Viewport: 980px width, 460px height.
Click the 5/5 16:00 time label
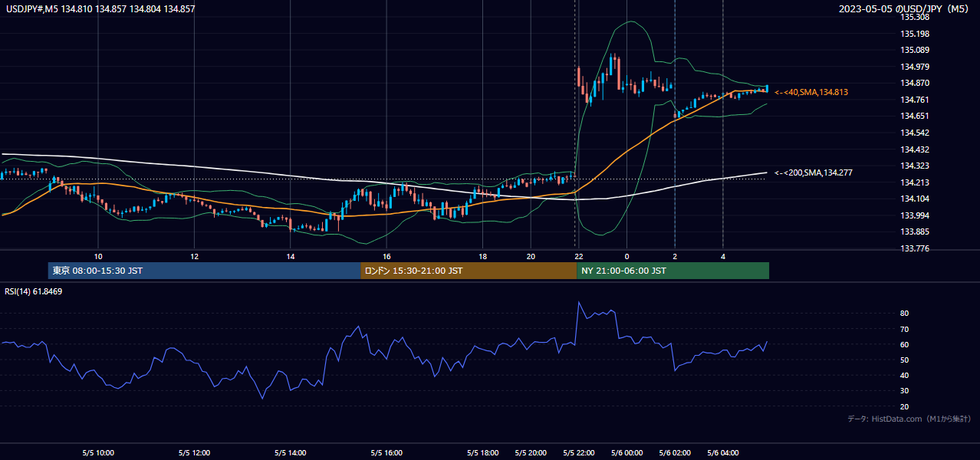click(386, 453)
